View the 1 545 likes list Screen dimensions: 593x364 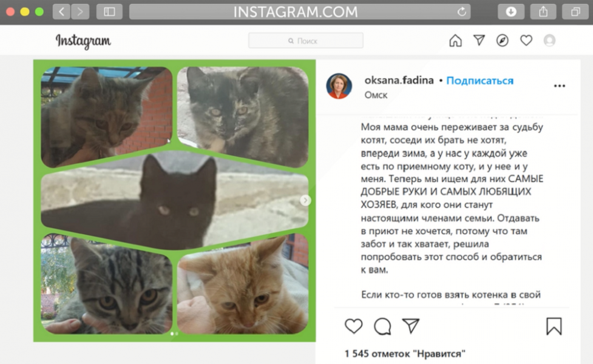coord(405,354)
